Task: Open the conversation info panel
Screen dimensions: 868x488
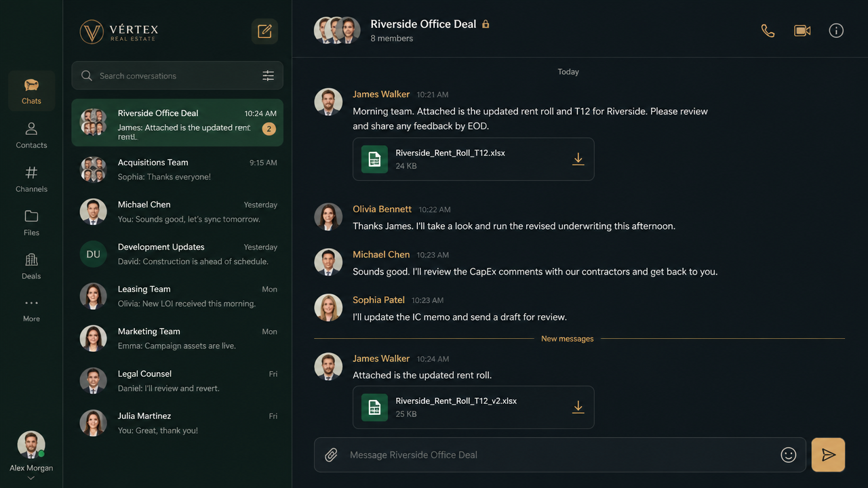Action: point(836,30)
